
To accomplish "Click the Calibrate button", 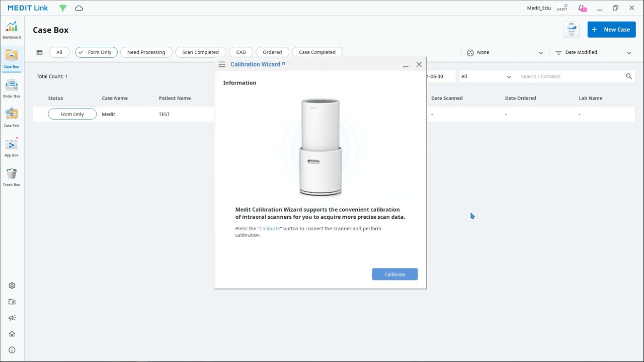I will point(395,275).
